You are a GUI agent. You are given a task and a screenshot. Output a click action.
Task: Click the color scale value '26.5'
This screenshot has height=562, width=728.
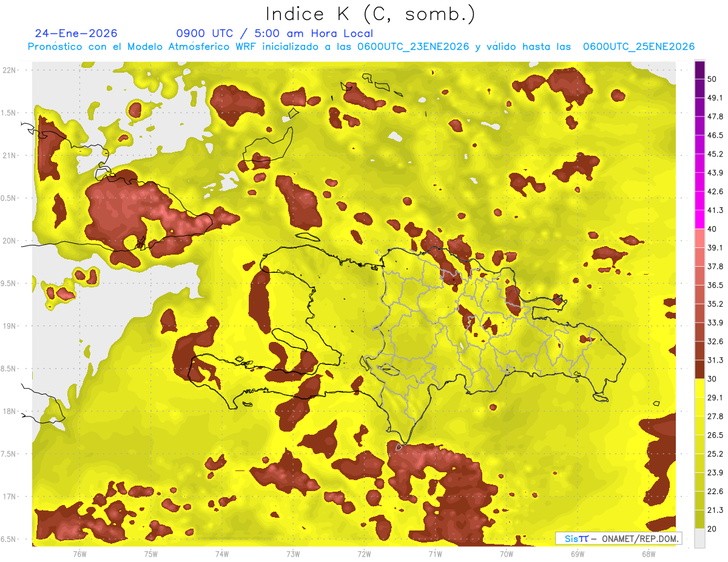point(715,435)
